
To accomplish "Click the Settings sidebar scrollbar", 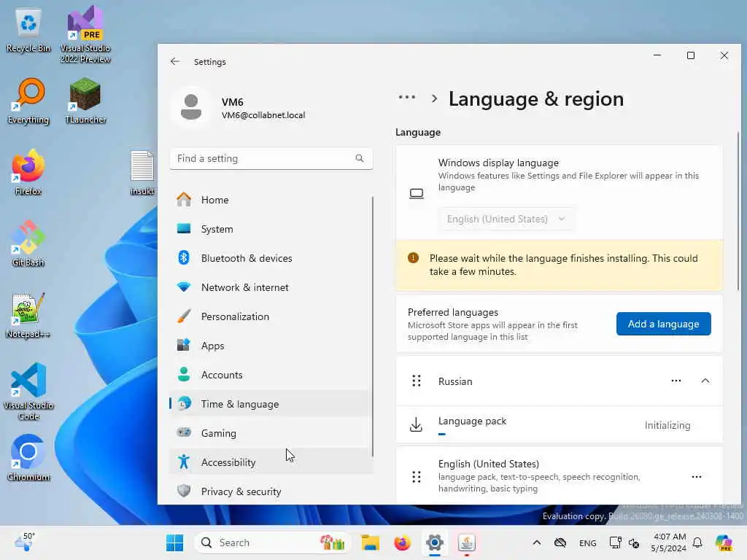I will click(x=373, y=327).
